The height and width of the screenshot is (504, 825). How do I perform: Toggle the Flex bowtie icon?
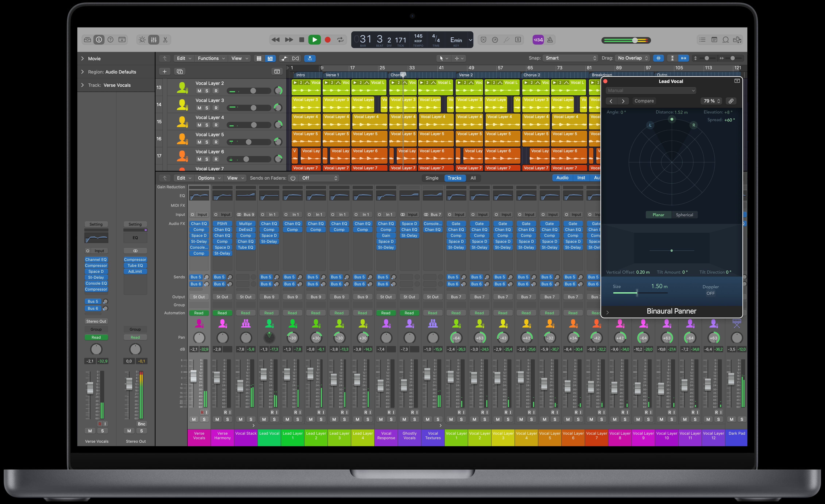(296, 58)
